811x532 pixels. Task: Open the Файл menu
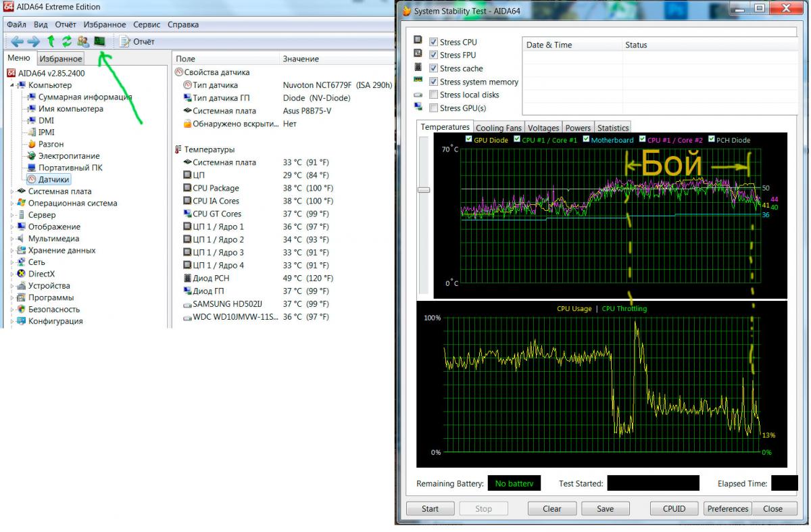[16, 24]
